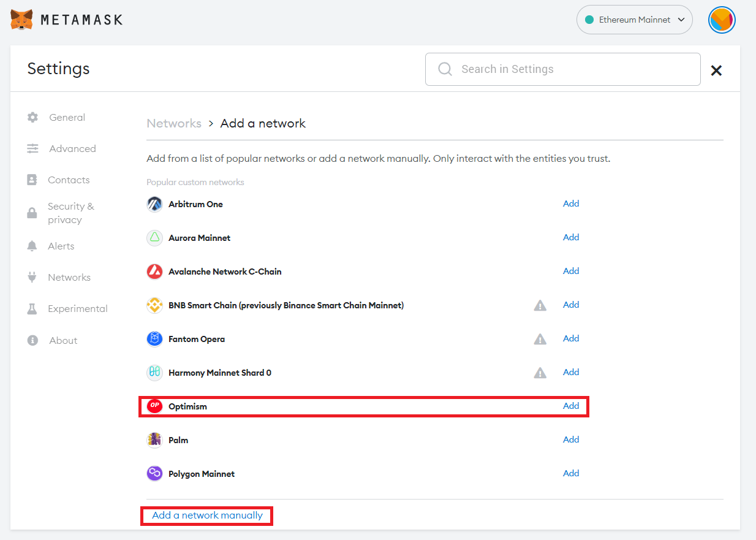Add the Optimism network
This screenshot has width=756, height=540.
point(571,406)
